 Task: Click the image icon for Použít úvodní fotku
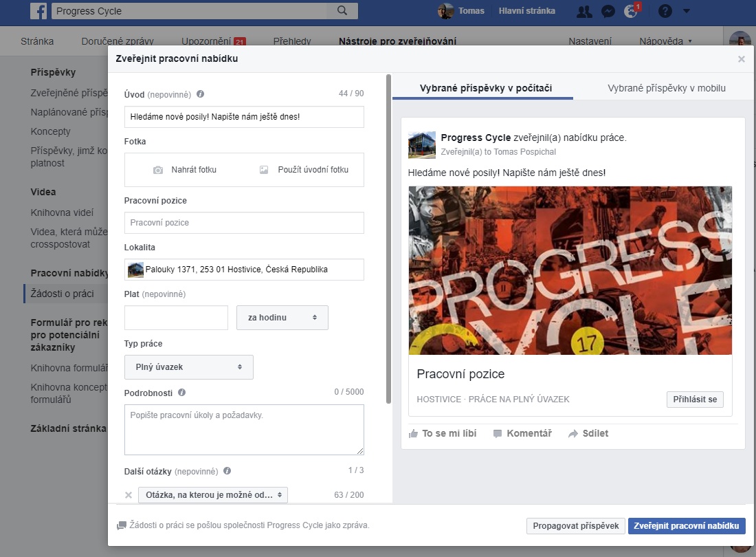[x=264, y=170]
